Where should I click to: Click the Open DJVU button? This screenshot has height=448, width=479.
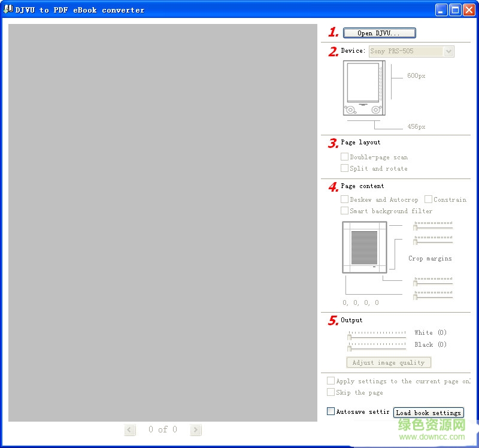[379, 33]
